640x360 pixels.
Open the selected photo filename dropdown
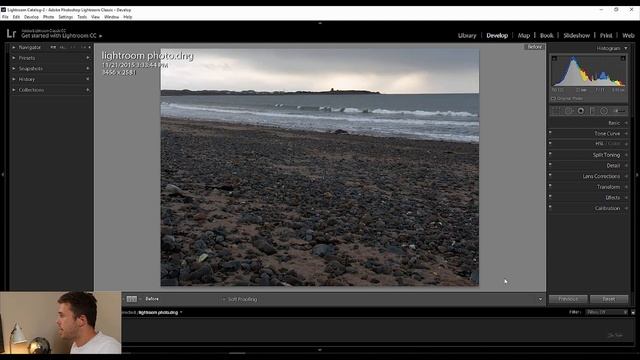point(181,313)
